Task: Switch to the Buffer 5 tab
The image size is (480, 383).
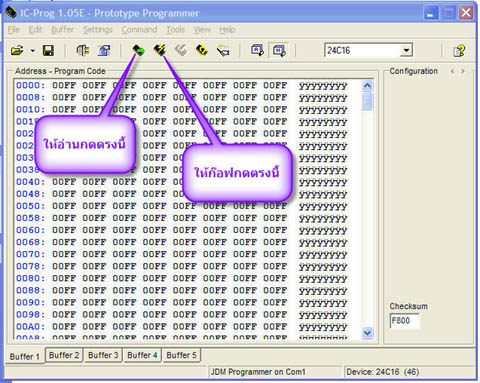Action: pos(182,355)
